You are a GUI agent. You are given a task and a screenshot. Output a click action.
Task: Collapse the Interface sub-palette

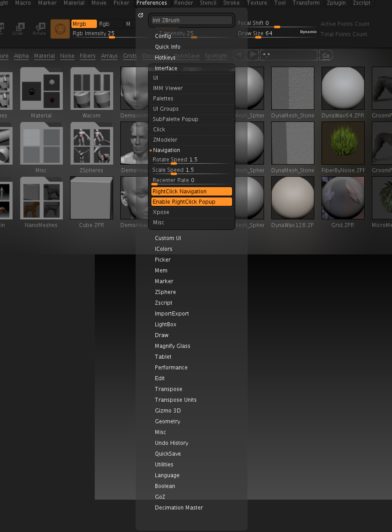click(x=166, y=68)
